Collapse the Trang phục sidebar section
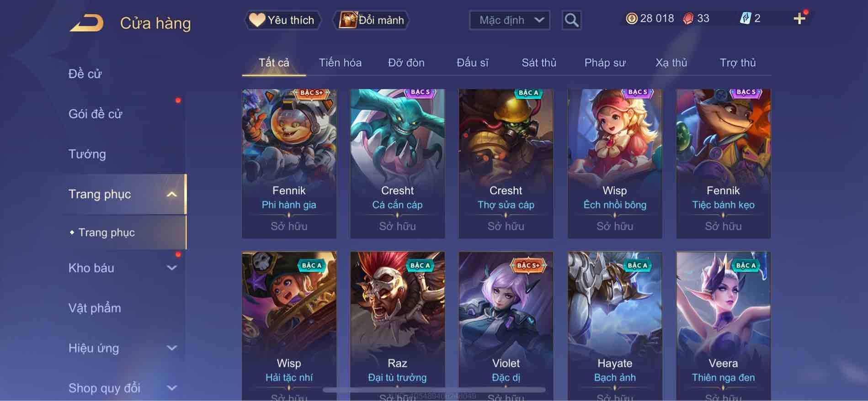 pyautogui.click(x=171, y=195)
